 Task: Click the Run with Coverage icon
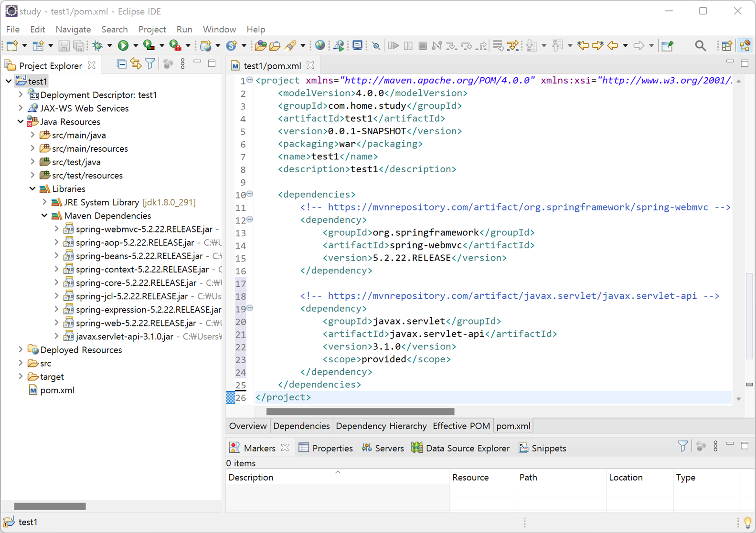pyautogui.click(x=149, y=46)
